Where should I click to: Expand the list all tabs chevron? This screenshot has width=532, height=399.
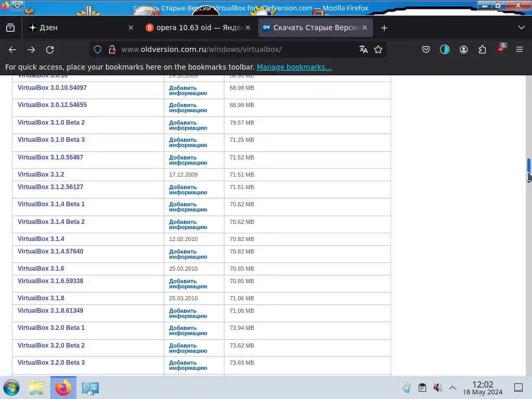click(522, 28)
